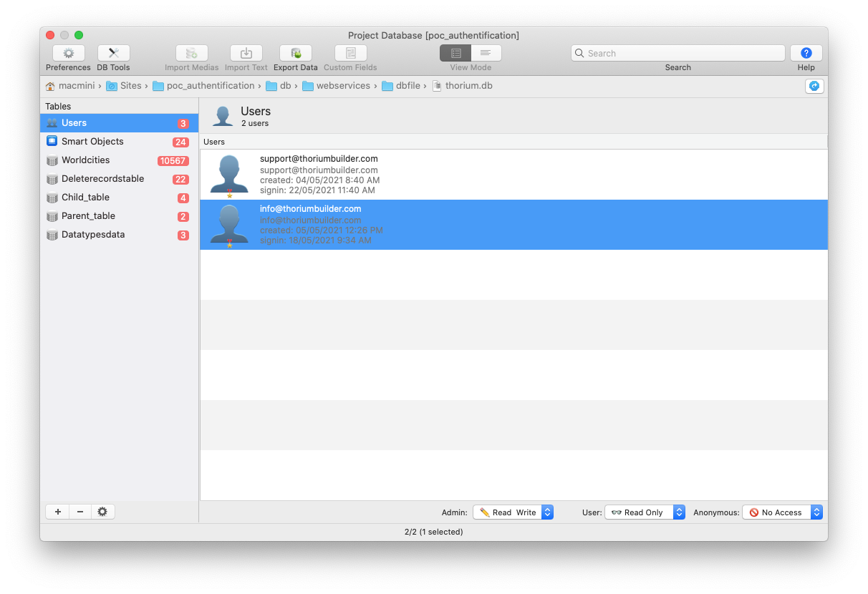
Task: Click the webservices folder in path
Action: [x=342, y=86]
